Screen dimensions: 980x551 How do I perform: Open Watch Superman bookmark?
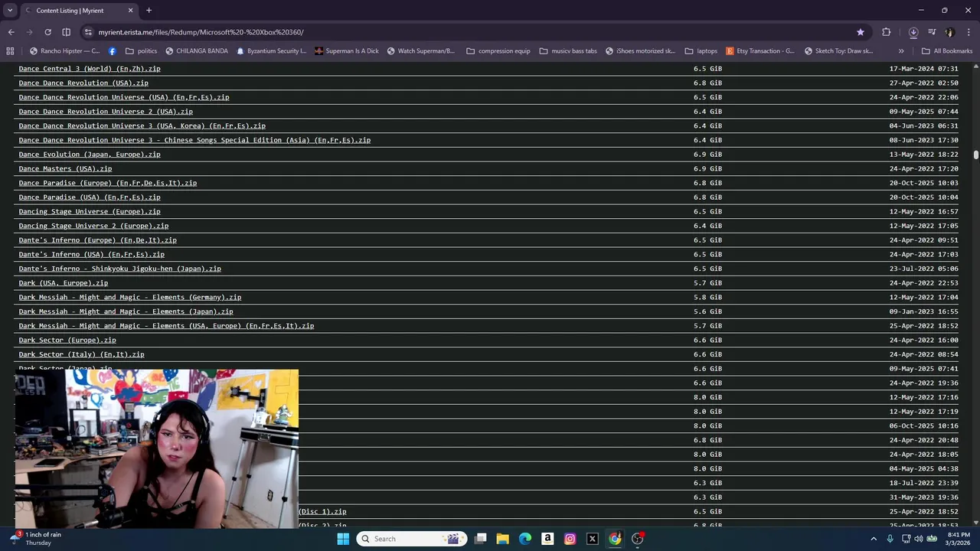point(421,51)
